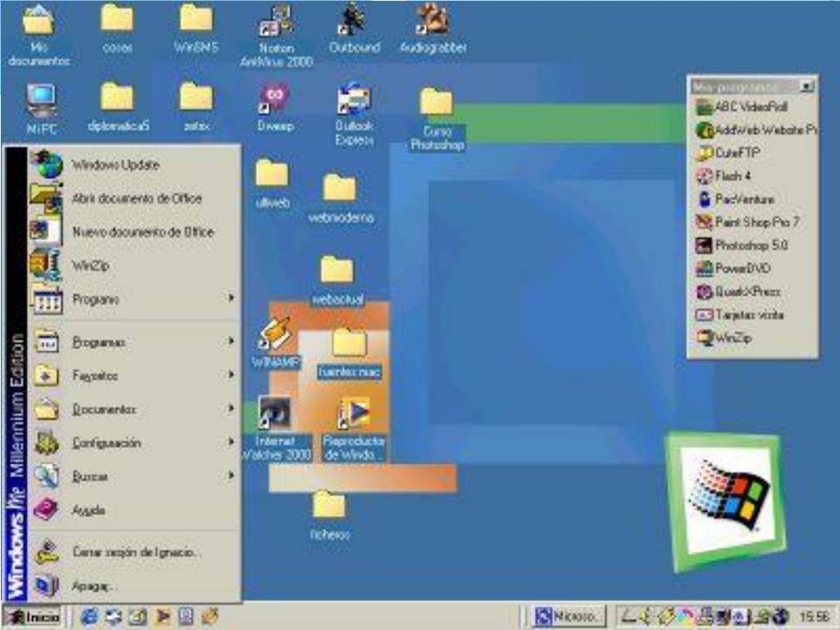Expand the Documentos submenu arrow
Viewport: 840px width, 630px height.
point(232,409)
